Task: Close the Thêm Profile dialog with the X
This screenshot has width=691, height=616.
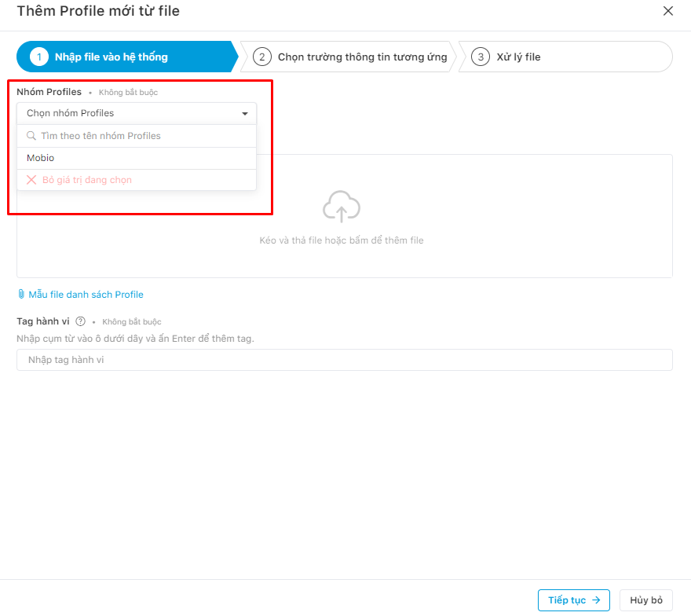Action: click(x=668, y=11)
